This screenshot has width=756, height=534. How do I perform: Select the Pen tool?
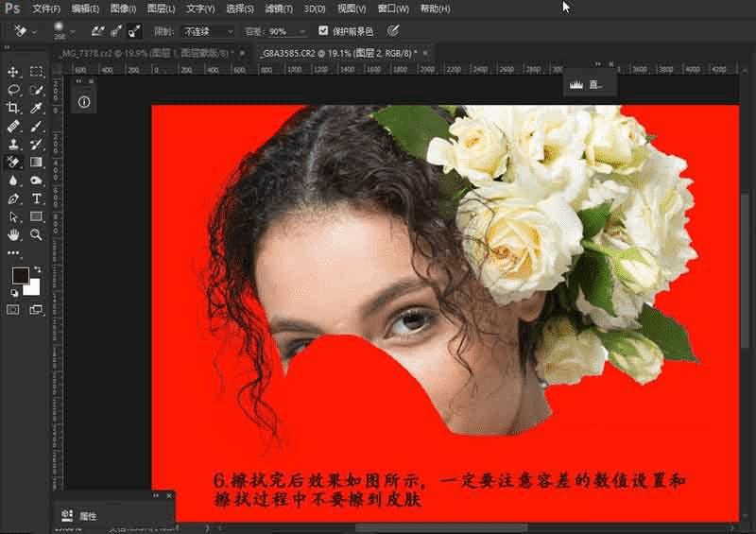point(14,198)
